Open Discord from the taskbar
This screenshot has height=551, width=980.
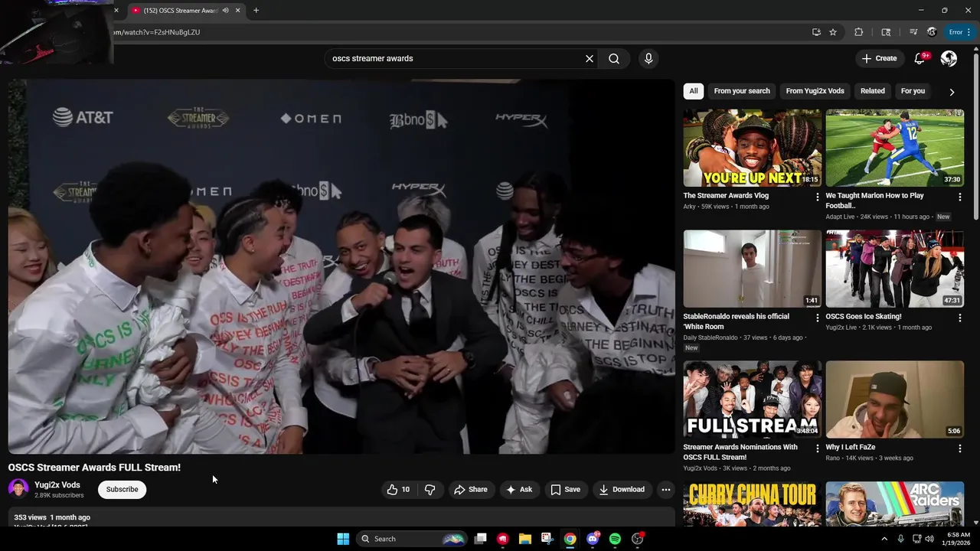pos(593,539)
